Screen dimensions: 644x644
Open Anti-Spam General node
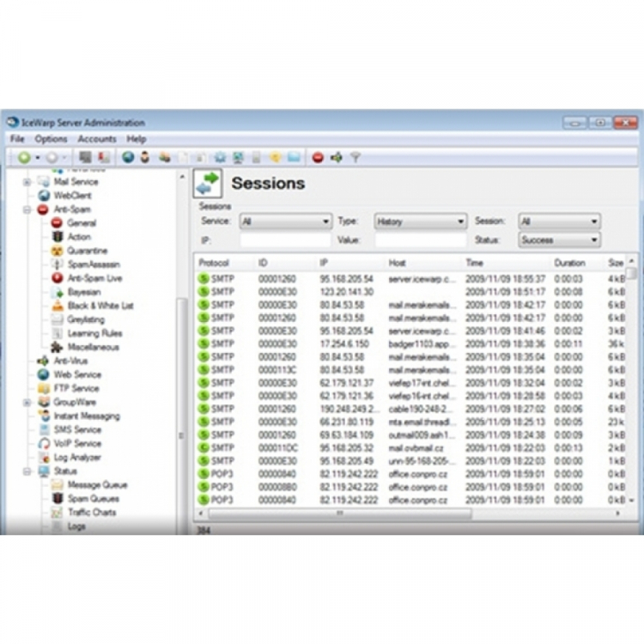click(82, 223)
